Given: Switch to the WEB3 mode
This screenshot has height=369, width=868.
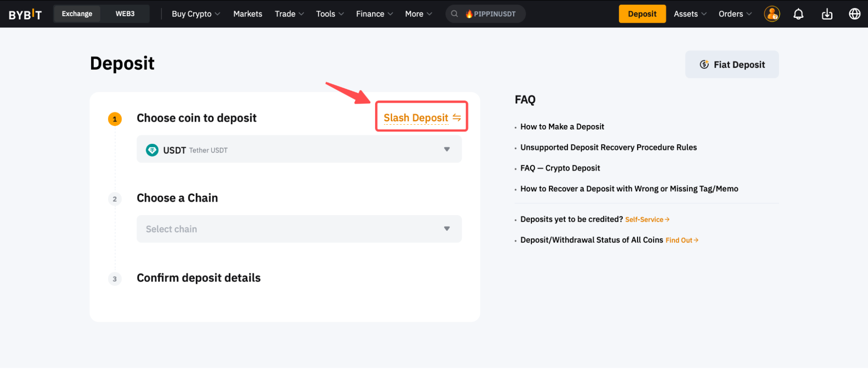Looking at the screenshot, I should (x=125, y=14).
